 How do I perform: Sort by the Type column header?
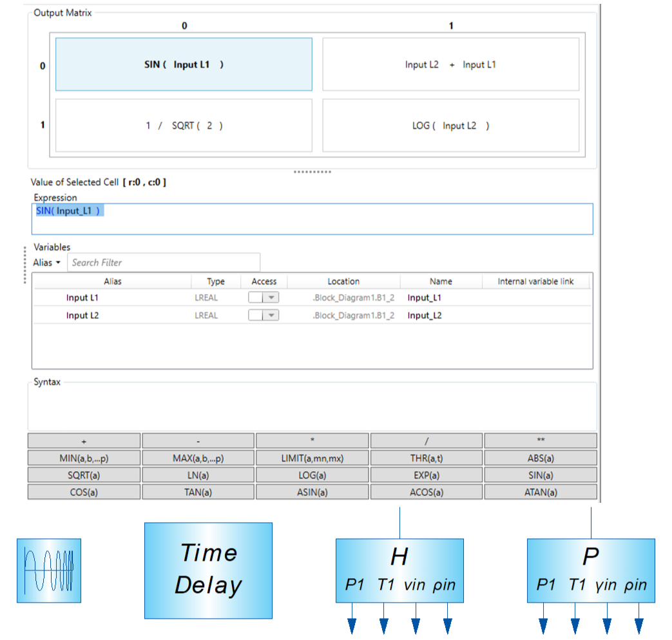(x=216, y=281)
